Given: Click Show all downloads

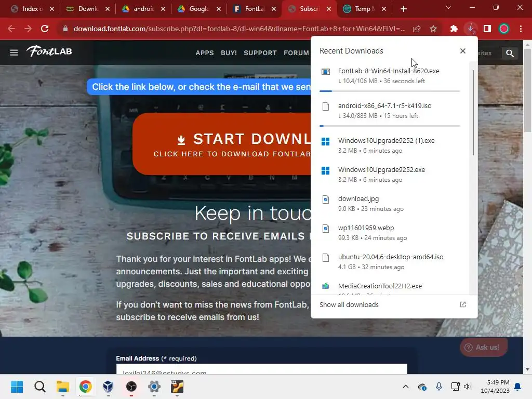Looking at the screenshot, I should click(x=349, y=304).
